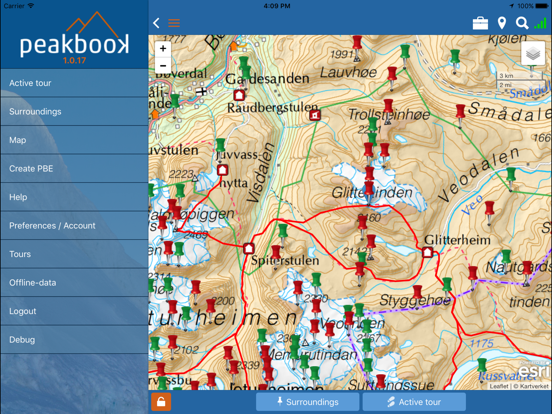
Task: Tap the Raudbergstulen cabin marker
Action: tap(239, 95)
